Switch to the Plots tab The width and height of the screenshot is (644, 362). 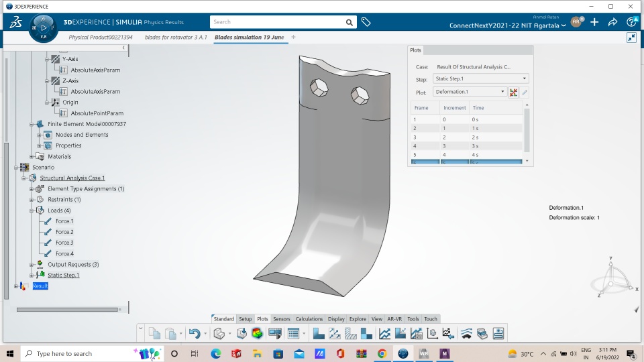(262, 319)
